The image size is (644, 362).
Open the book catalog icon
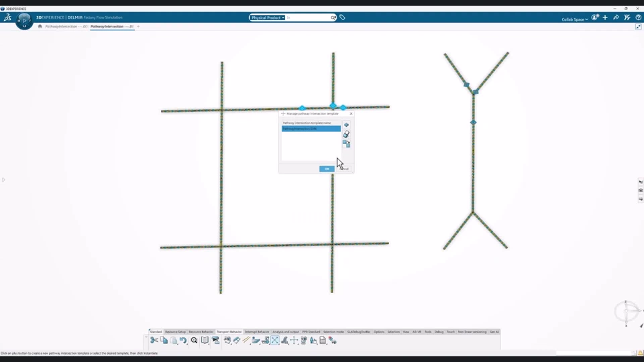[x=205, y=341]
